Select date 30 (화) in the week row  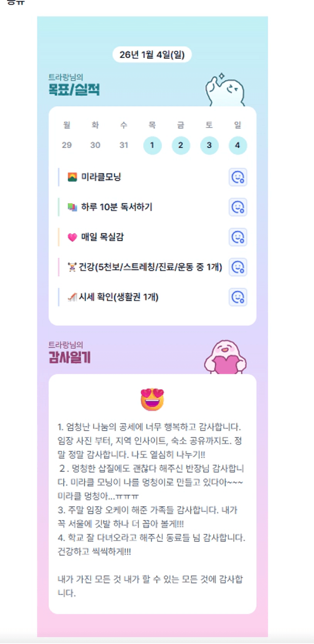(95, 145)
